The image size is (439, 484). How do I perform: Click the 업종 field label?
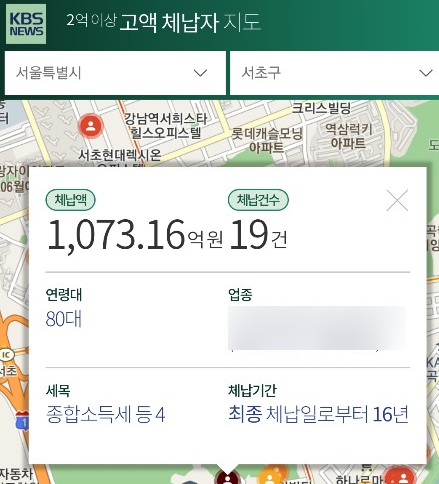click(240, 294)
